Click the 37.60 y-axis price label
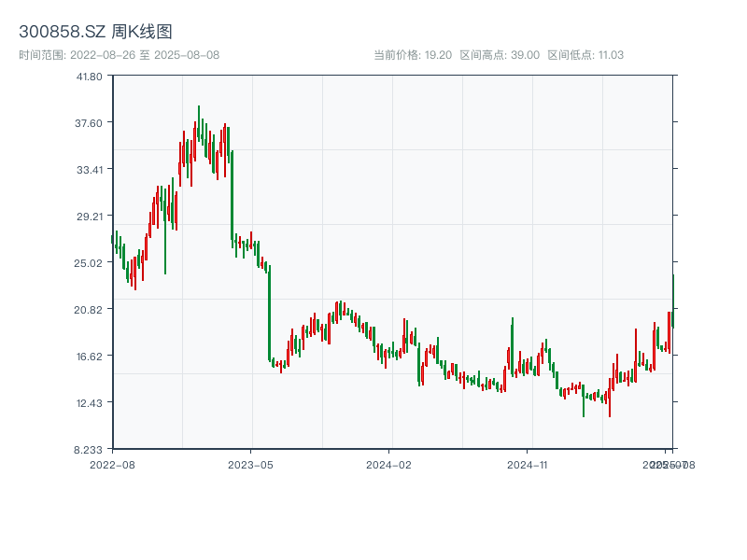The height and width of the screenshot is (560, 747). [x=90, y=123]
